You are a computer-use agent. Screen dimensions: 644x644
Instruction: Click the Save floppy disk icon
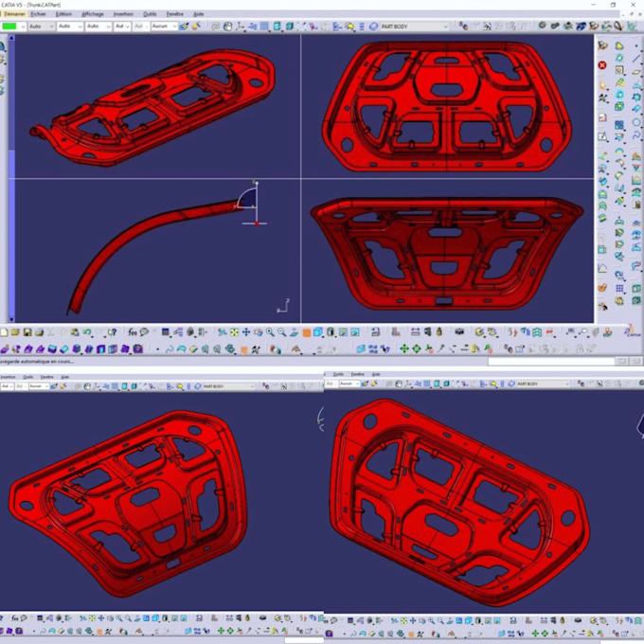27,331
